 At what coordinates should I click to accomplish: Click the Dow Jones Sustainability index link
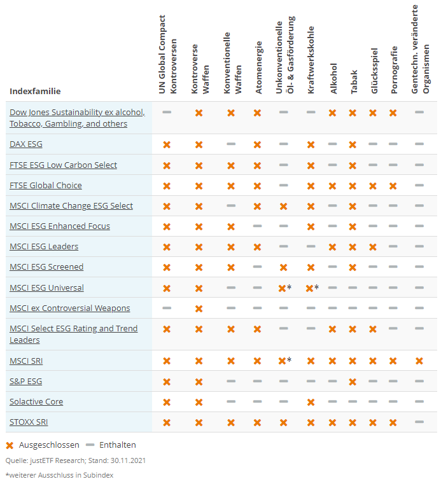point(77,118)
